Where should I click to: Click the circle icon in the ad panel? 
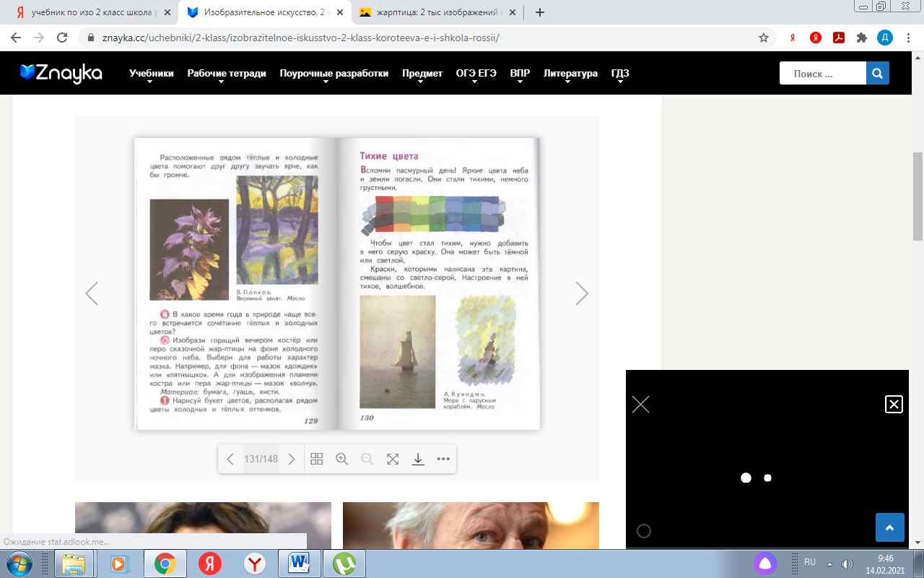644,531
